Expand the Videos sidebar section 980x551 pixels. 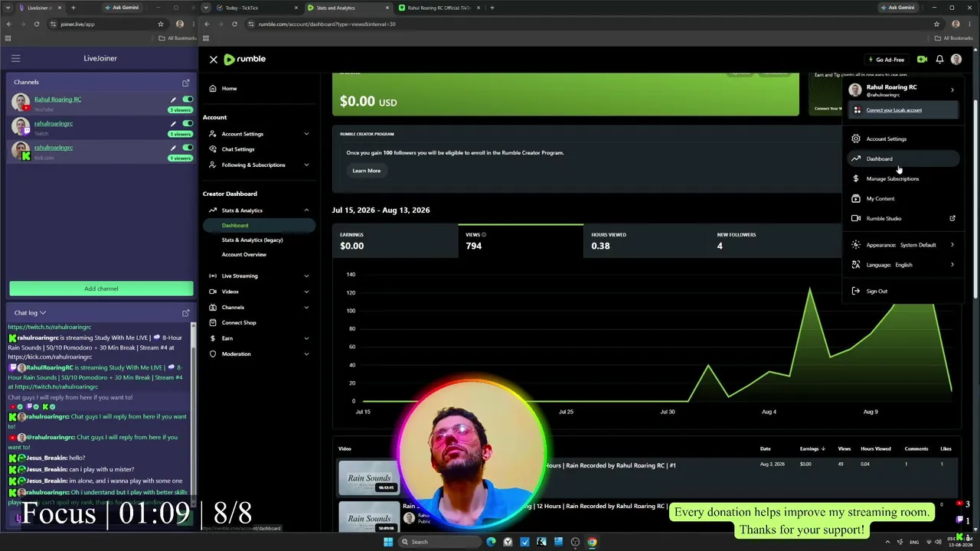click(x=259, y=292)
